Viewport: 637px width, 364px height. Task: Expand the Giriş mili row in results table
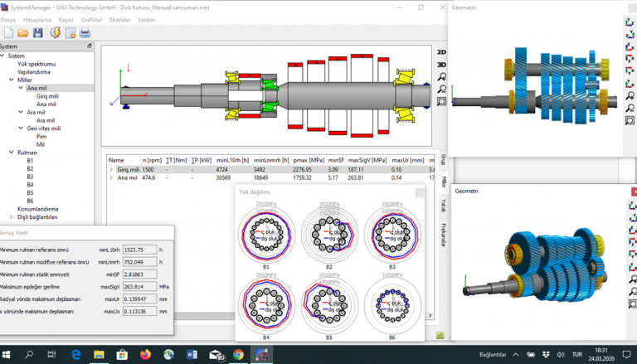tap(111, 169)
